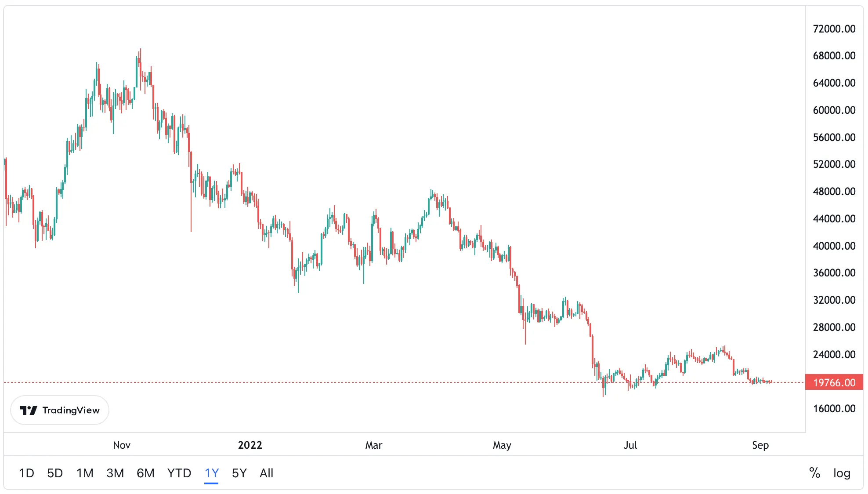Screen dimensions: 868x494
Task: Click the Nov label on time axis
Action: [x=122, y=445]
